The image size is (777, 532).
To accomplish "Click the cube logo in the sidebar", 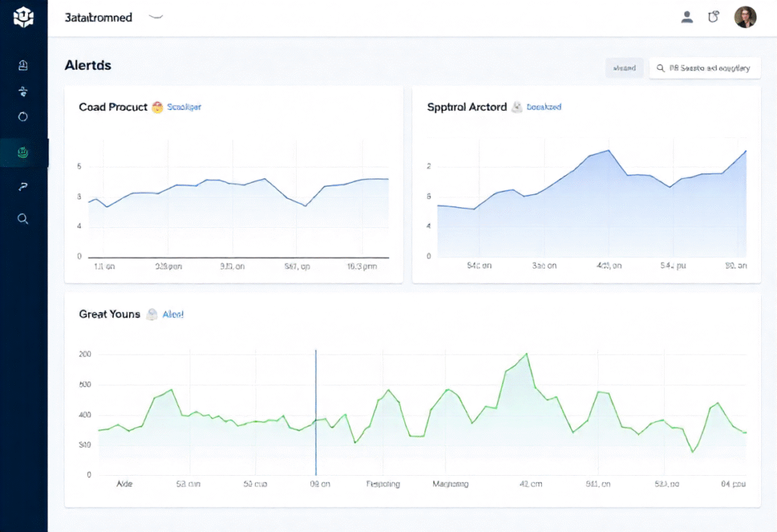I will tap(23, 17).
